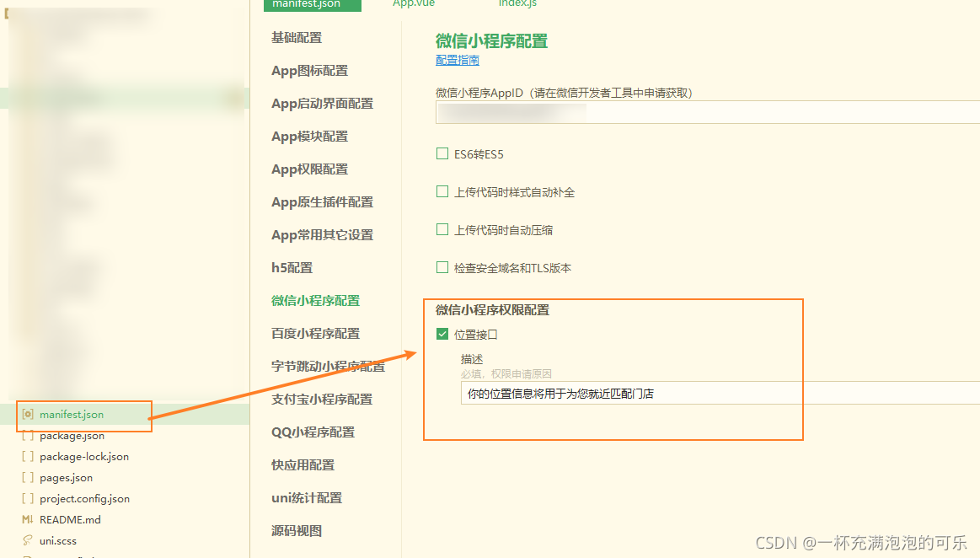The image size is (980, 558).
Task: Switch to the manifest.json editor tab
Action: coord(313,4)
